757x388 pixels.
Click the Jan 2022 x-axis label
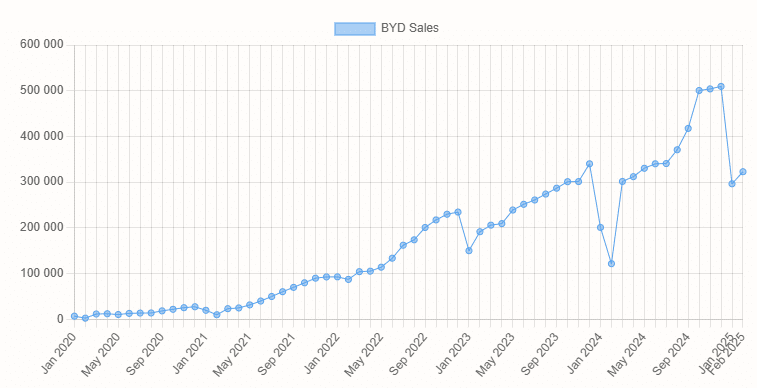coord(321,353)
